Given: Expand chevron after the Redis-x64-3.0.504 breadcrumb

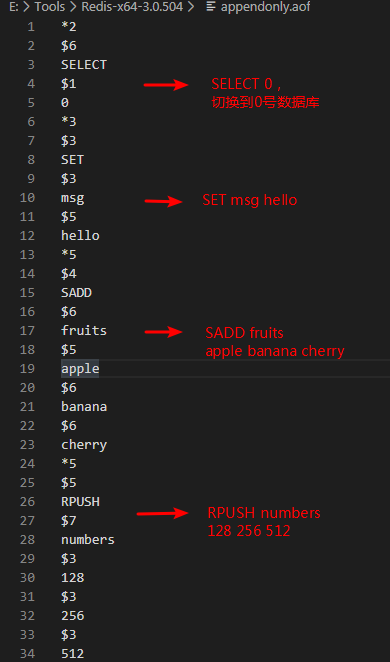Looking at the screenshot, I should pyautogui.click(x=191, y=7).
